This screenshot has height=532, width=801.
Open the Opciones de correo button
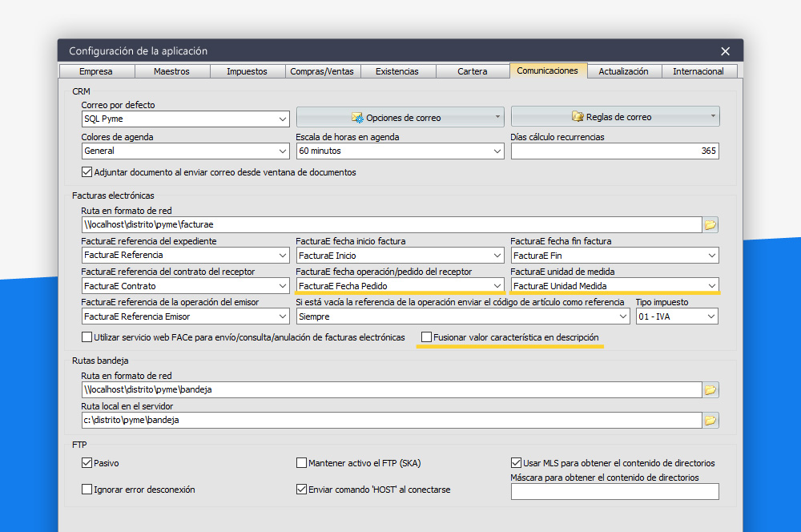click(400, 118)
